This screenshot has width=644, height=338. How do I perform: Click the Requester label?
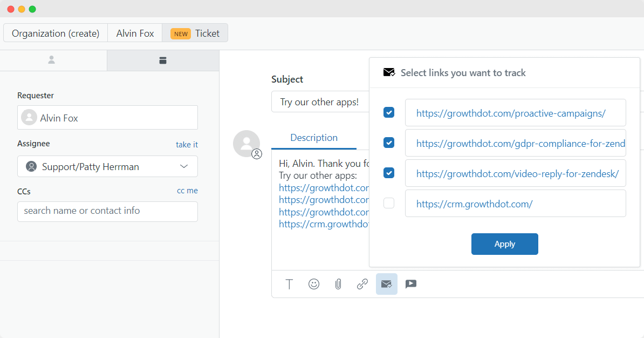point(35,96)
